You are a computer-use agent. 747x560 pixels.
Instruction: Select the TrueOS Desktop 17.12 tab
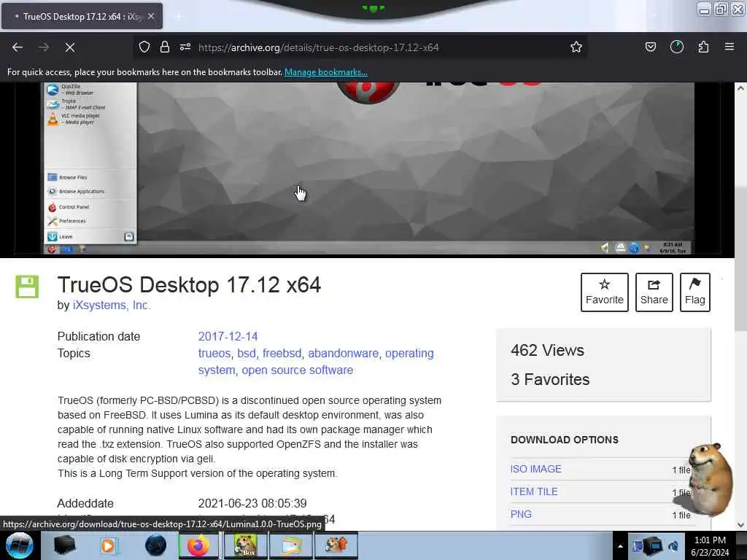(x=82, y=16)
